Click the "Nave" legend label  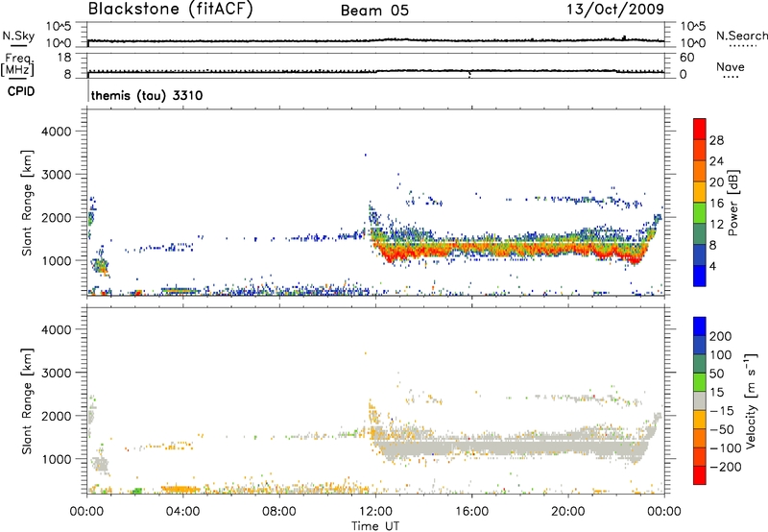coord(731,66)
